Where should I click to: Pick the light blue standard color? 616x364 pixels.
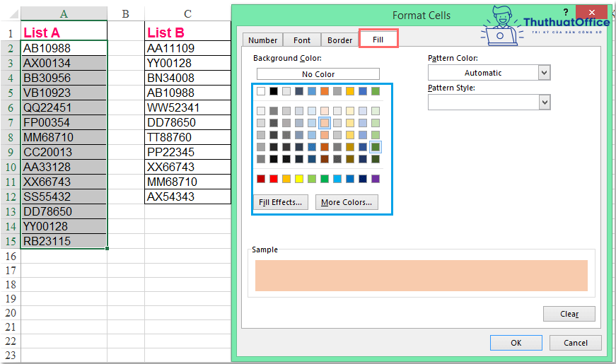pyautogui.click(x=337, y=179)
